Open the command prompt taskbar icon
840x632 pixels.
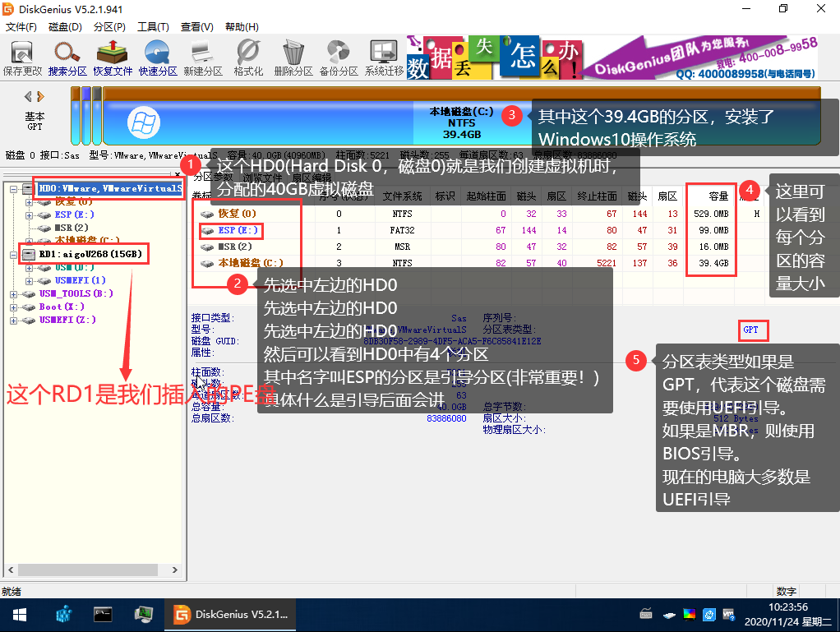(102, 614)
